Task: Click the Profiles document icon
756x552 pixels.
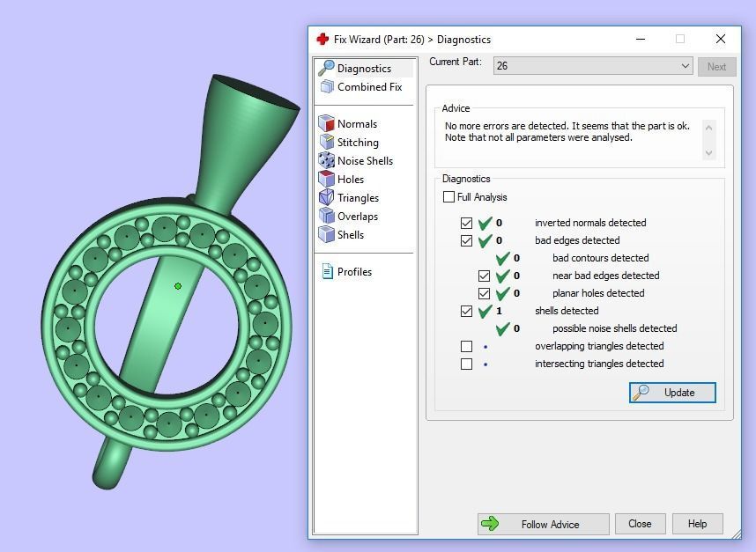Action: [328, 272]
